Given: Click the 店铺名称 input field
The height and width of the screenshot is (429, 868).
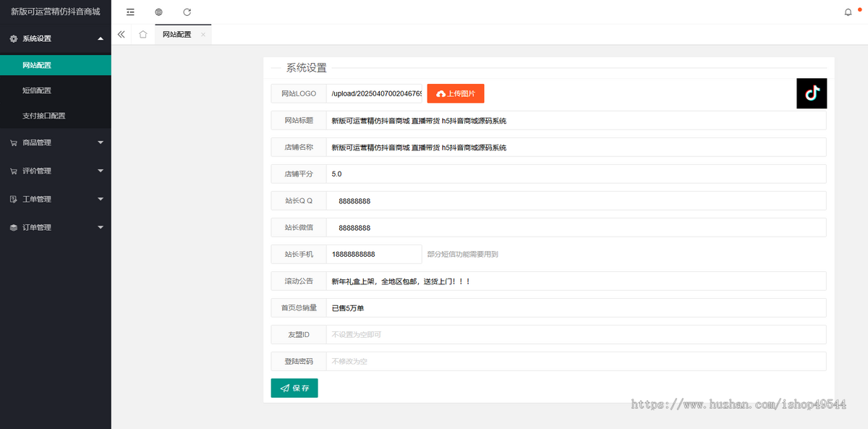Looking at the screenshot, I should click(576, 147).
